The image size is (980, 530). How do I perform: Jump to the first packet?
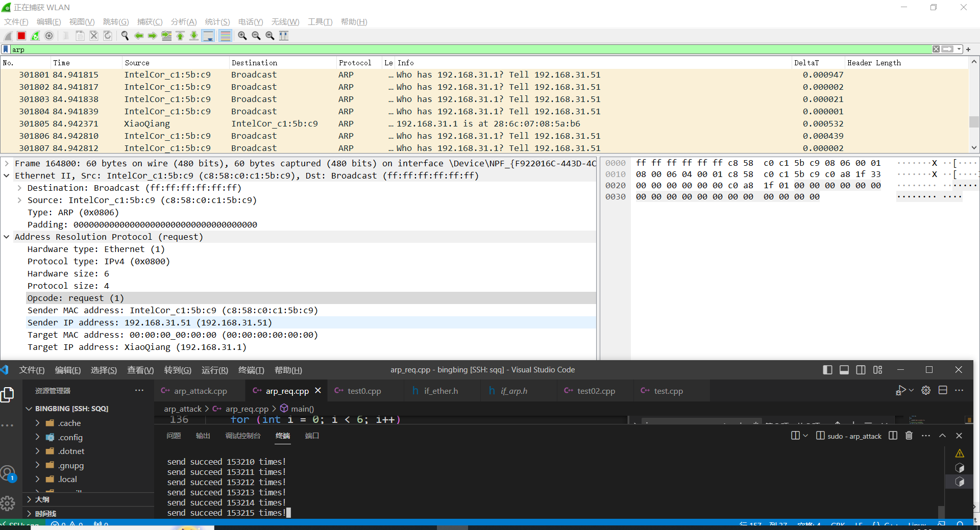pos(180,36)
